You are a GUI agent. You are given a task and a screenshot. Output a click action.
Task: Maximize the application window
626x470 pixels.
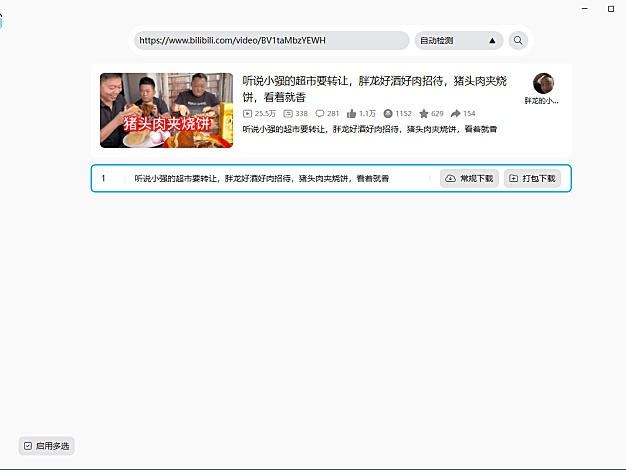click(611, 8)
